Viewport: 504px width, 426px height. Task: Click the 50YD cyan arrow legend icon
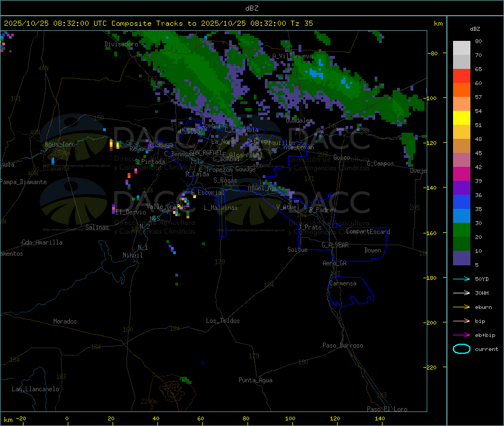pos(461,279)
